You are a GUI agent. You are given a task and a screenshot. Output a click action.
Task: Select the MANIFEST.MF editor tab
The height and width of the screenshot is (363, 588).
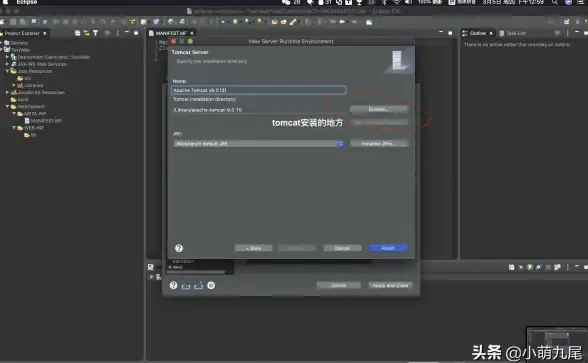click(x=171, y=33)
